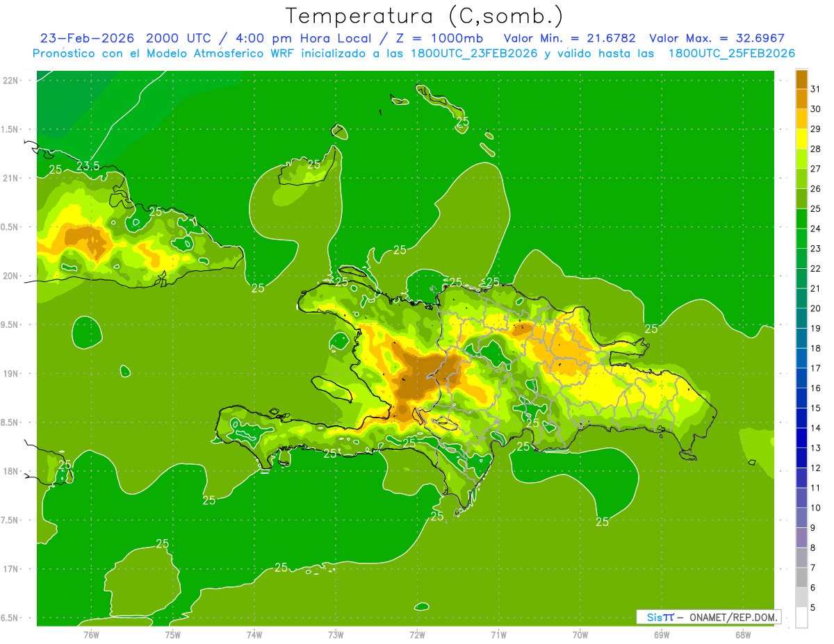Click the "75W" longitude axis label

(x=173, y=634)
